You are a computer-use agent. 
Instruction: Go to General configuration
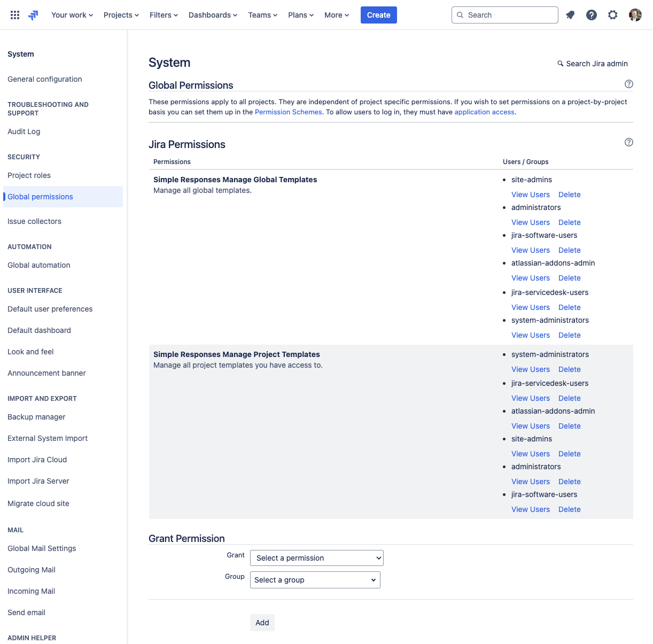tap(45, 79)
